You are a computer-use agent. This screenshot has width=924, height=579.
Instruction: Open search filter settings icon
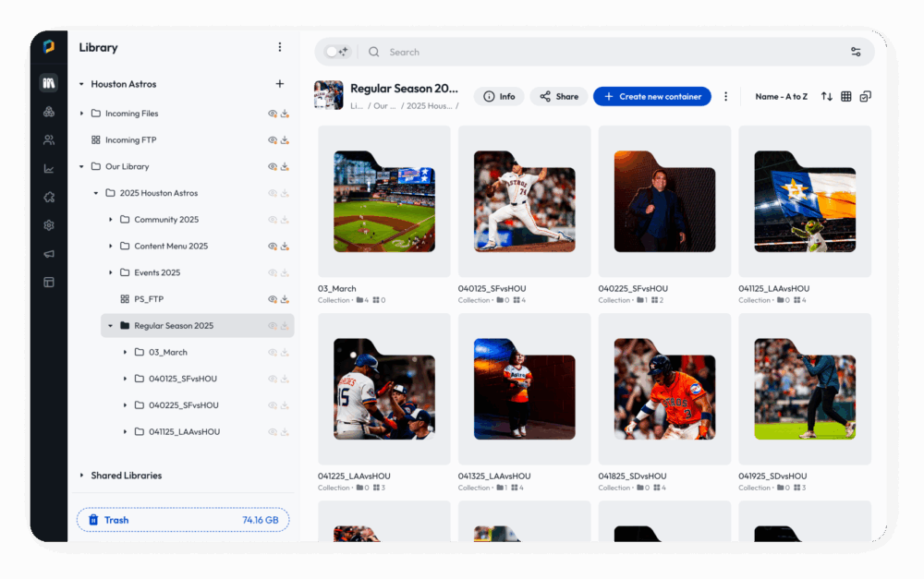pos(856,52)
